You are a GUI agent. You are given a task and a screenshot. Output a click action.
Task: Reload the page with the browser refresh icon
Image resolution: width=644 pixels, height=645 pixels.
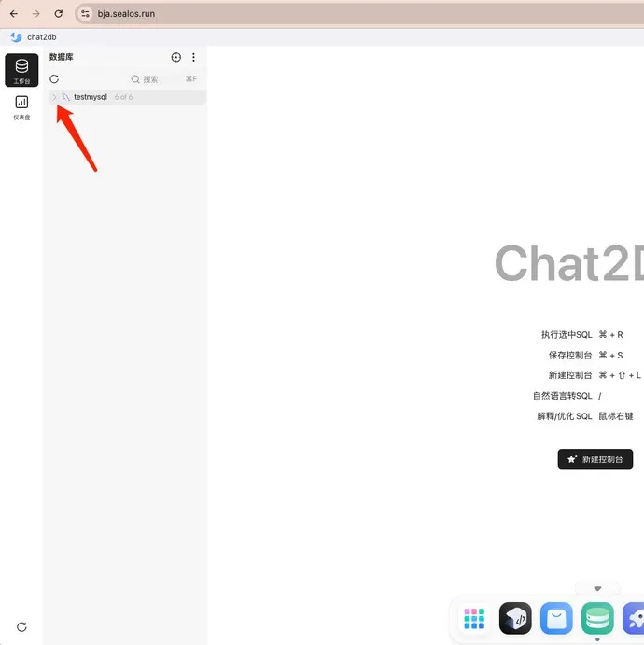pyautogui.click(x=59, y=14)
